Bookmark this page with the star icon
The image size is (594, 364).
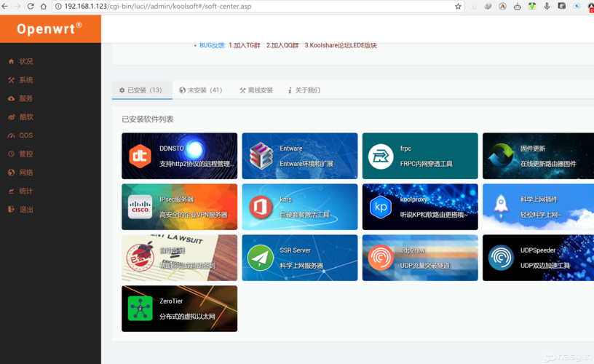click(x=458, y=7)
